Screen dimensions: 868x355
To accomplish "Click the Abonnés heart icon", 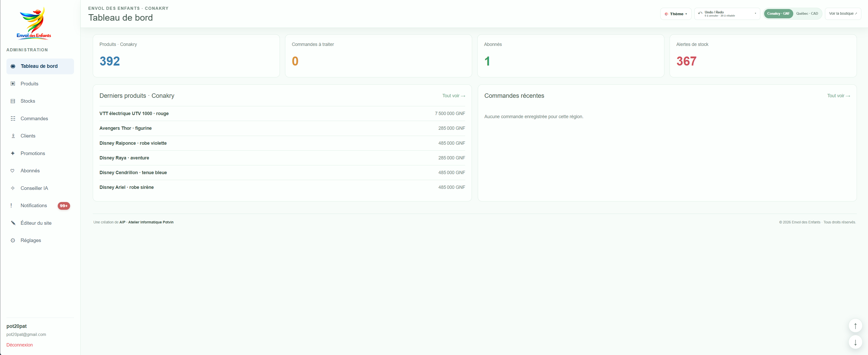I will (x=13, y=171).
